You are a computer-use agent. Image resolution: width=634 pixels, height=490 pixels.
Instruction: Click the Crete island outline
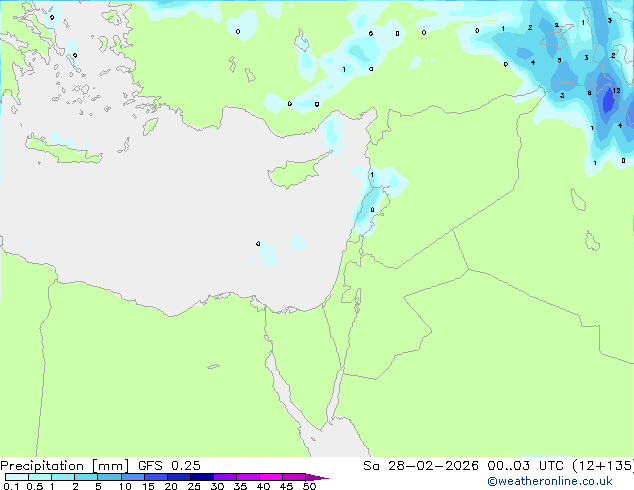coord(64,149)
